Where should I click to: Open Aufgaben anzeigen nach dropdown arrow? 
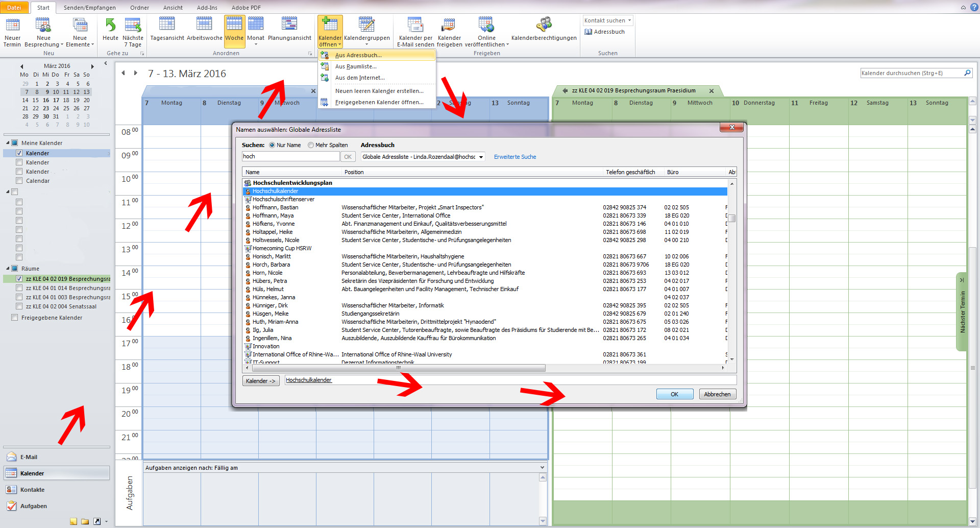542,468
